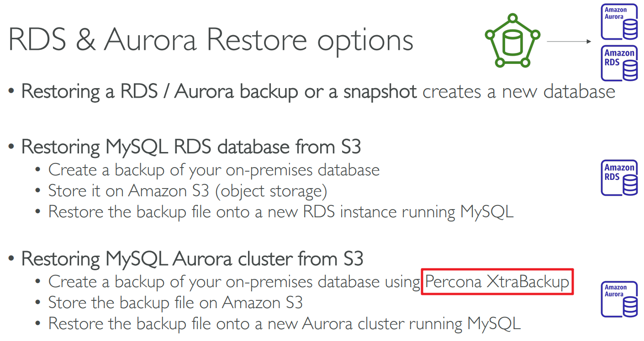Click the Aurora bullet "Create a backup of your on-premises database using"
Screen dimensions: 644x341
[234, 282]
